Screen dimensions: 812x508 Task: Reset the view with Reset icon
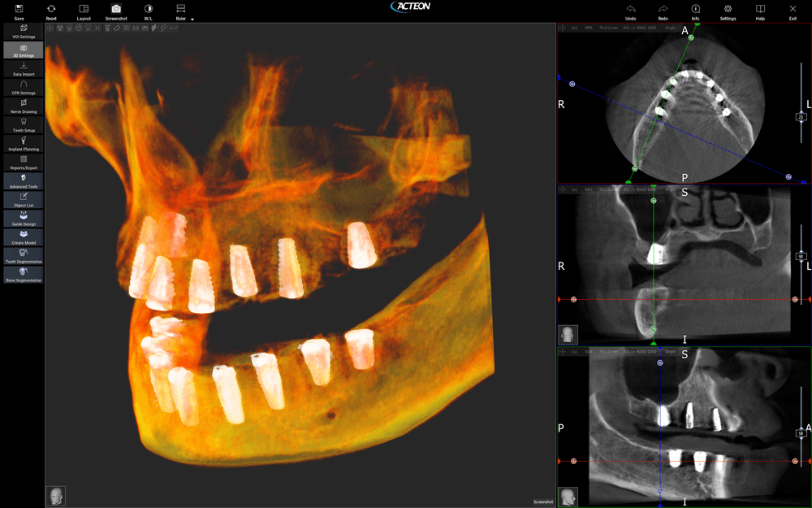pyautogui.click(x=51, y=11)
